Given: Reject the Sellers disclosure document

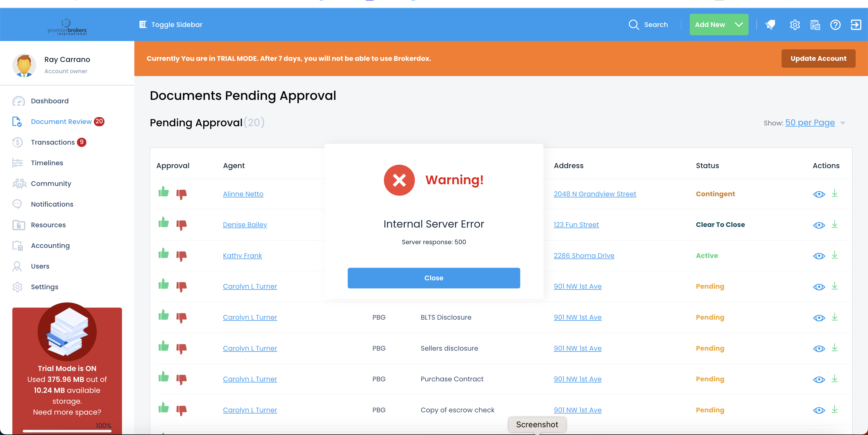Looking at the screenshot, I should pos(181,349).
